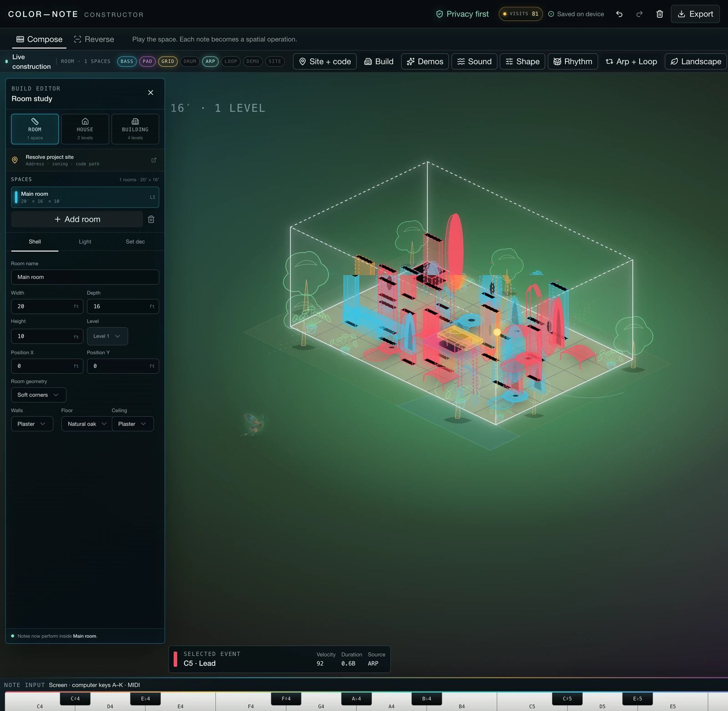728x711 pixels.
Task: Toggle the BASS chip
Action: click(127, 61)
